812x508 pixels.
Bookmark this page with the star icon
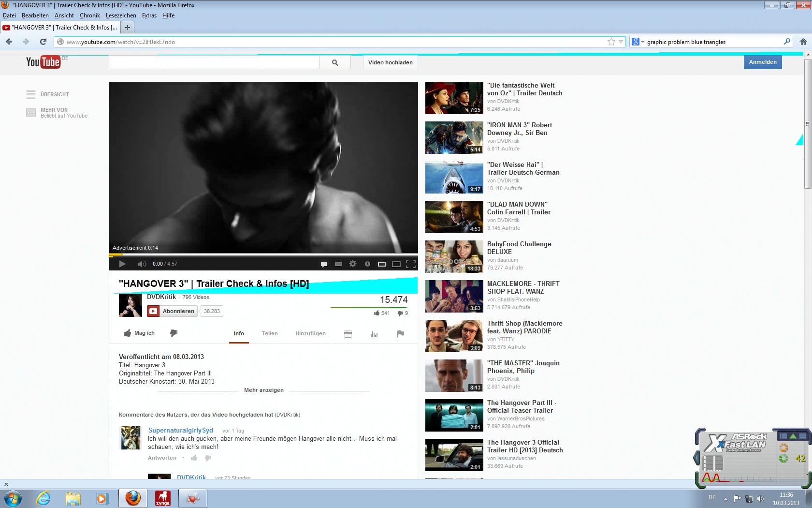[611, 42]
